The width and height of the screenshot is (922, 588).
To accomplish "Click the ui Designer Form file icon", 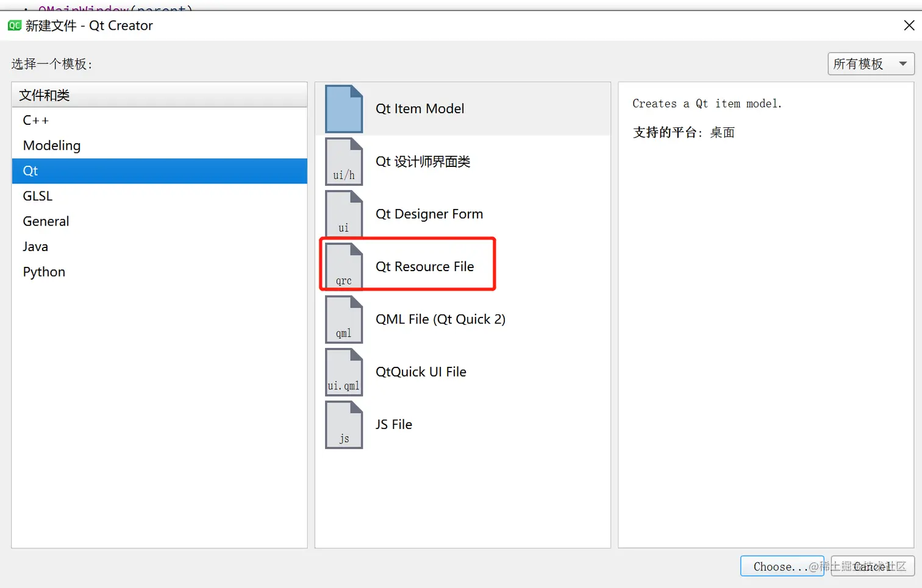I will click(344, 214).
